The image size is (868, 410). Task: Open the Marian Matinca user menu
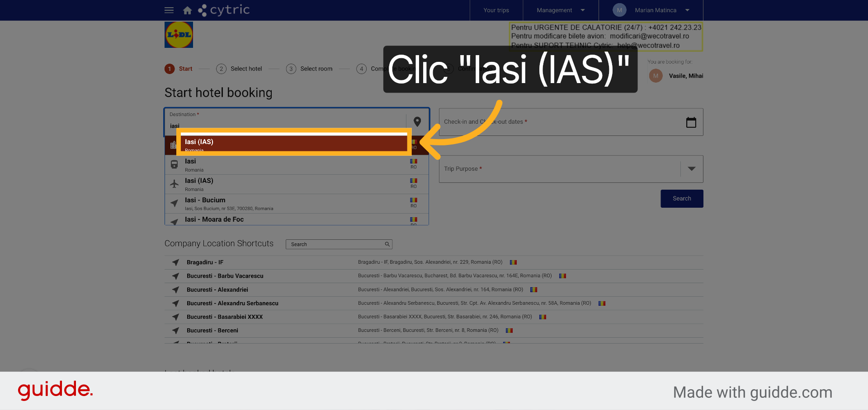pos(651,10)
